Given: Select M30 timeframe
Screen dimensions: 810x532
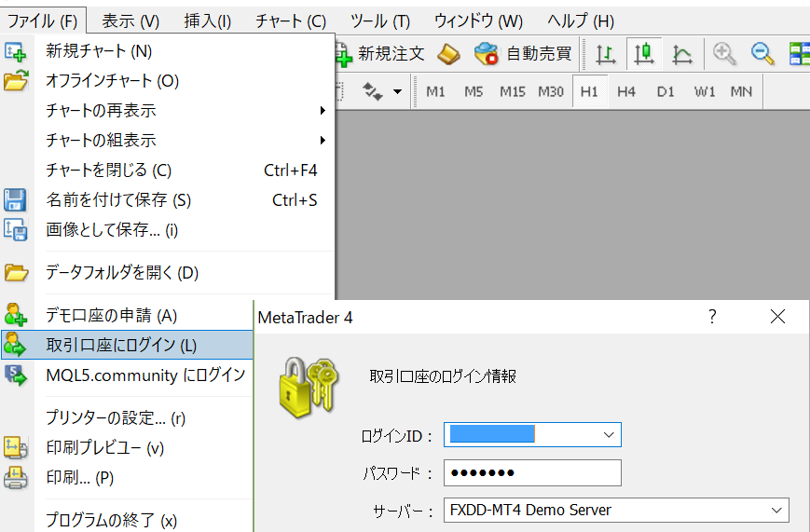Looking at the screenshot, I should [551, 92].
